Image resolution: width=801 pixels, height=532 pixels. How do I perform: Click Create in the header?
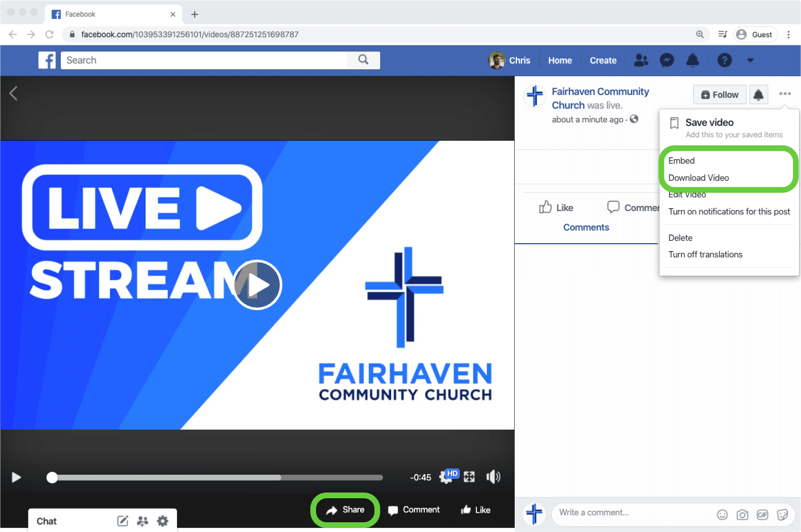(x=603, y=60)
